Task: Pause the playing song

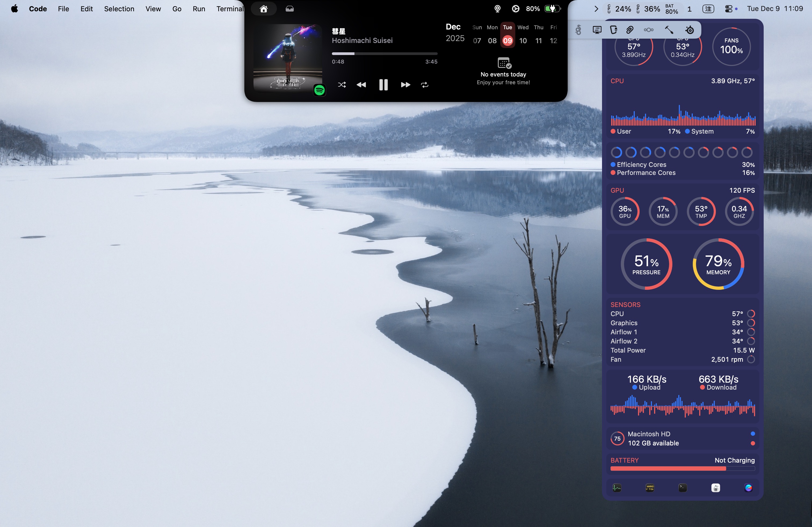Action: coord(383,85)
